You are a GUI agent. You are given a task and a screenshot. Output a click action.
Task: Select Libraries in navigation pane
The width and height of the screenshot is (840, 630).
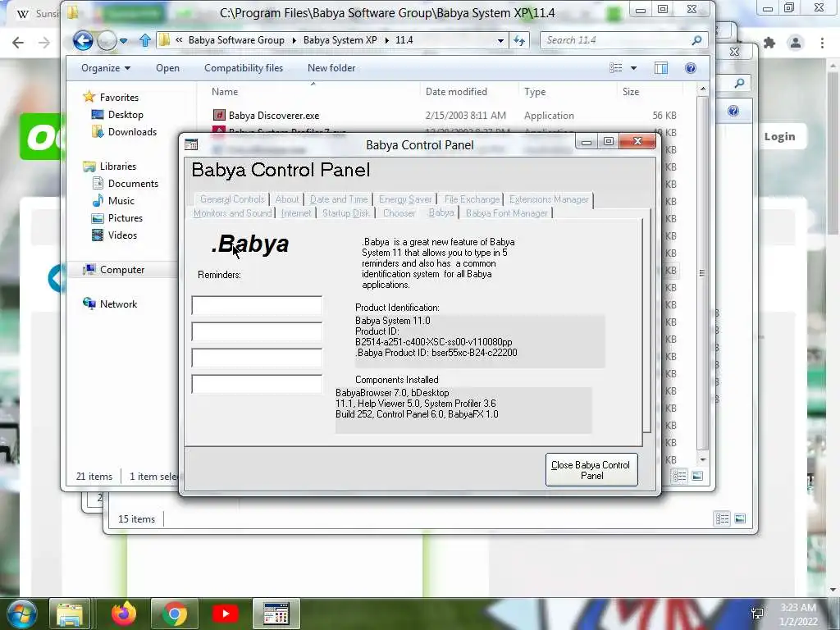(x=110, y=166)
